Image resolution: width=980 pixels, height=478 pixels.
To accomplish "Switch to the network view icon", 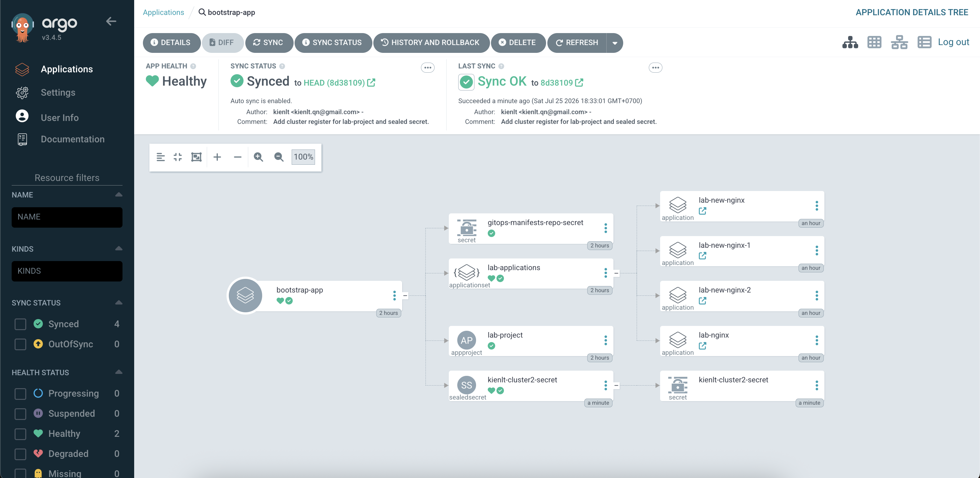I will 899,42.
